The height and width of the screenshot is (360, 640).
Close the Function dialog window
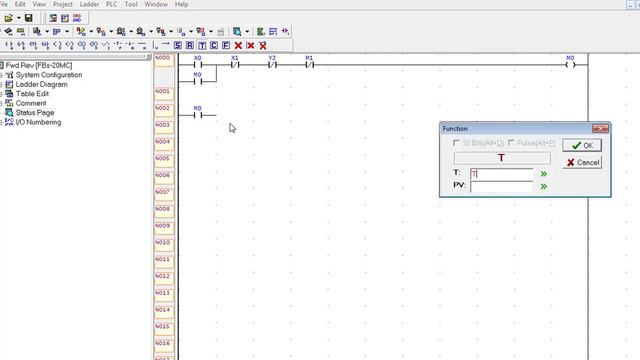pyautogui.click(x=600, y=129)
